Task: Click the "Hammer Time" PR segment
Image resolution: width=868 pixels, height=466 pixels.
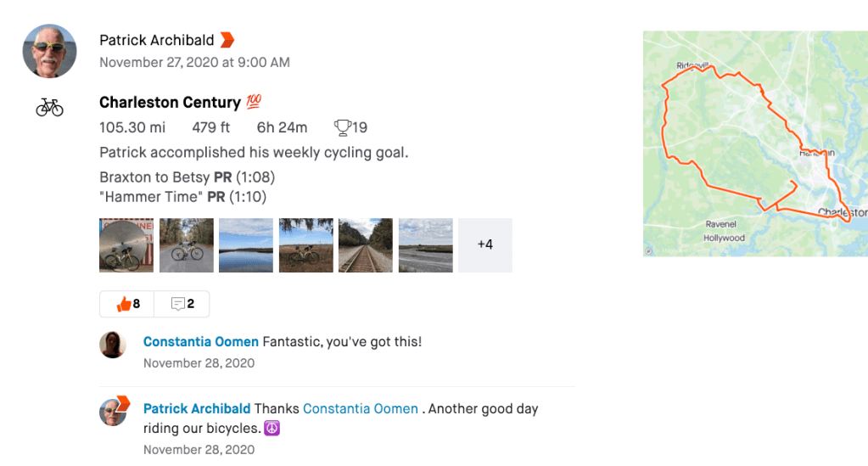Action: 182,197
